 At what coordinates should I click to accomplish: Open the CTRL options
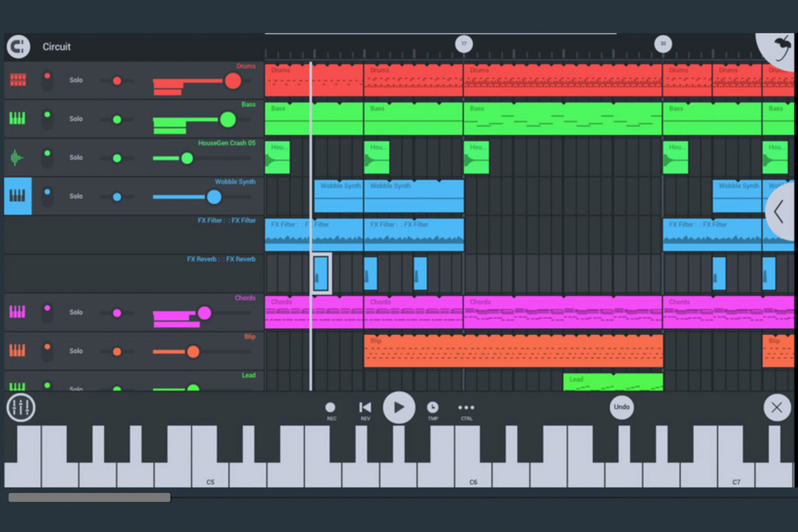pos(466,407)
